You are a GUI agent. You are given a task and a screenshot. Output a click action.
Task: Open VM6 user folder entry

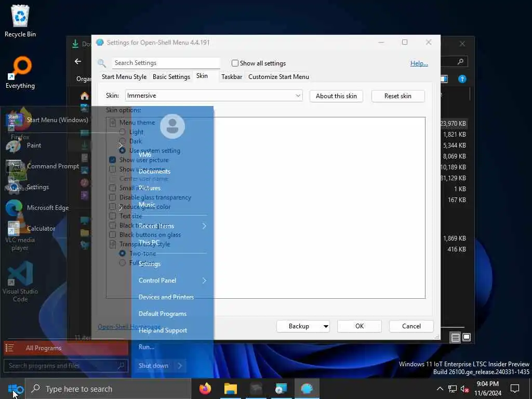click(x=145, y=155)
